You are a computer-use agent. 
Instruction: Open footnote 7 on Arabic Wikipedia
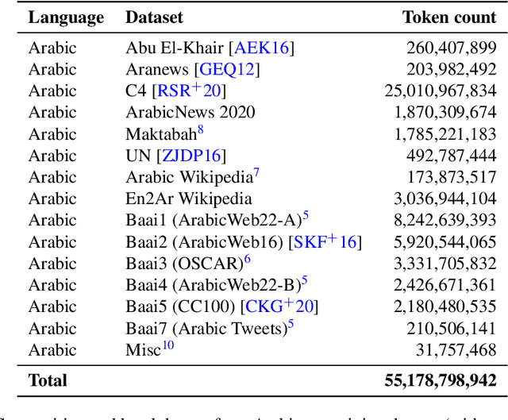click(x=256, y=173)
